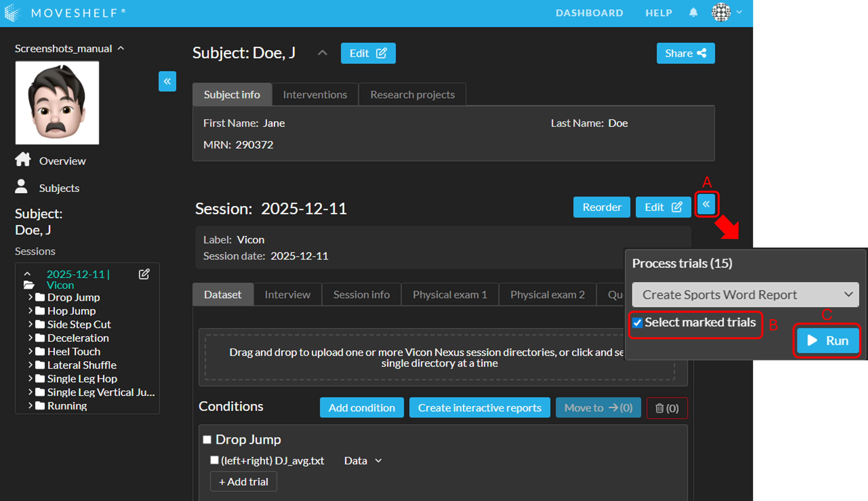Collapse sidebar with double-chevron button
Image resolution: width=868 pixels, height=501 pixels.
pyautogui.click(x=167, y=81)
